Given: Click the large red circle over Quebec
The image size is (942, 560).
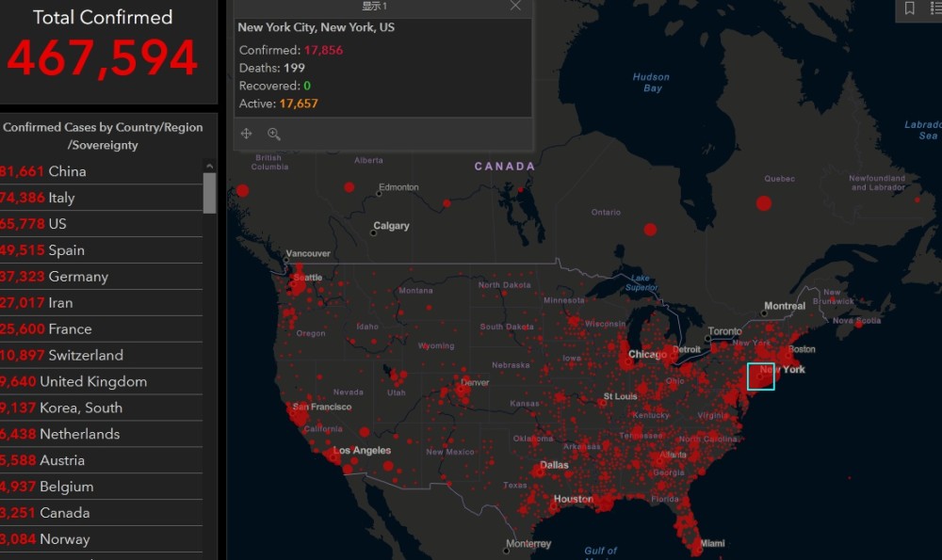Looking at the screenshot, I should point(763,202).
